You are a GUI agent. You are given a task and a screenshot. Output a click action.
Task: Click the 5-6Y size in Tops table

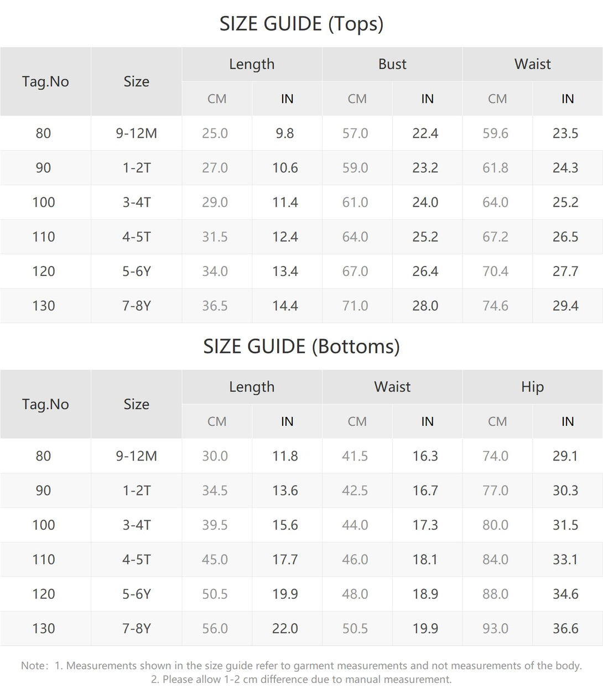(x=136, y=271)
